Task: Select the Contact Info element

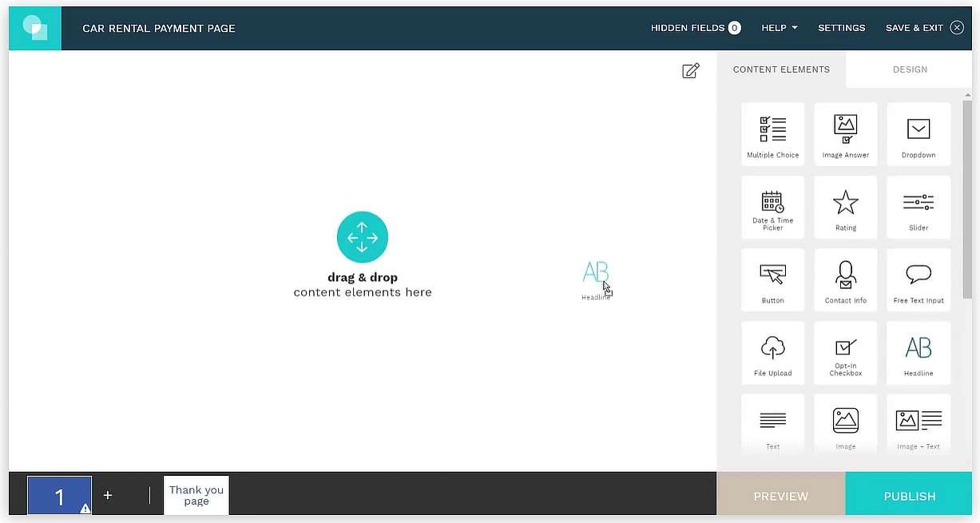Action: (845, 279)
